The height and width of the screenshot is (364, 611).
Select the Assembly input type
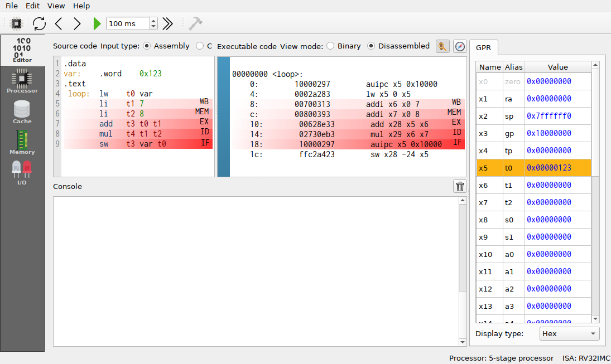tap(166, 46)
